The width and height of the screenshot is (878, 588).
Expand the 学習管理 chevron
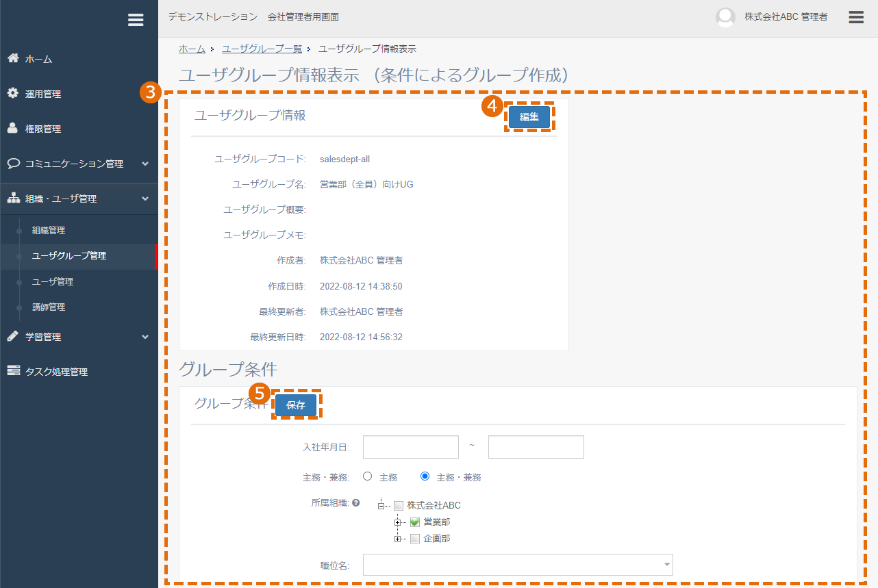[x=145, y=337]
